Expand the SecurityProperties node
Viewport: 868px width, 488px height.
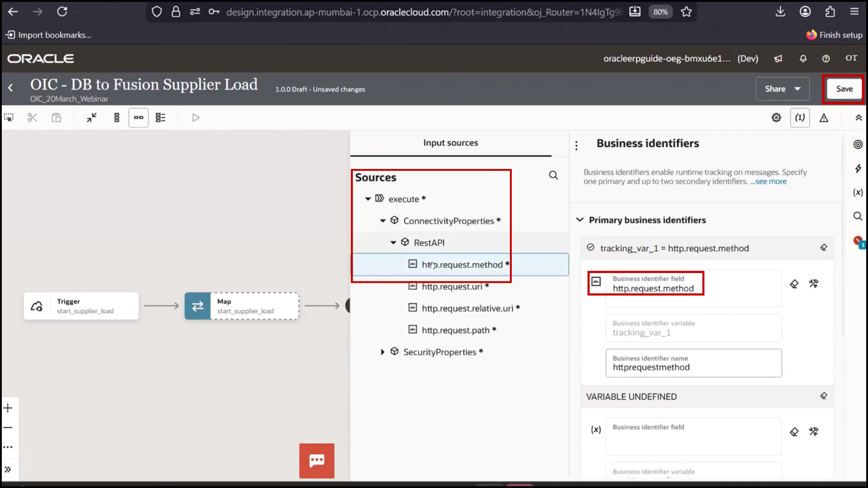click(x=382, y=352)
